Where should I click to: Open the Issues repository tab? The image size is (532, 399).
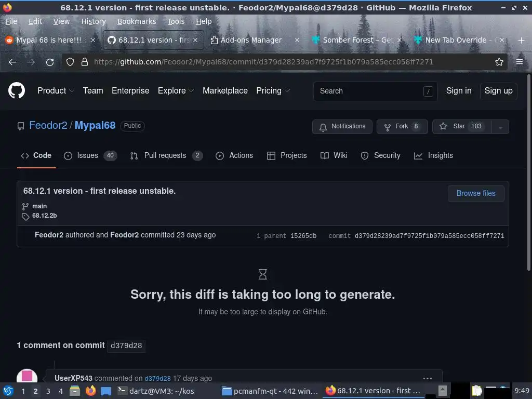90,155
